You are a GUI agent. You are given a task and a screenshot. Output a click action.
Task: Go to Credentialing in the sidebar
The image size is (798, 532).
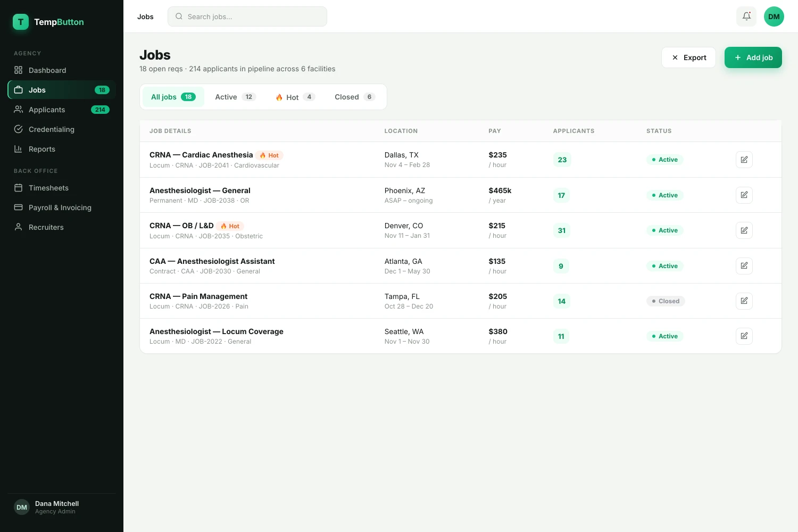[x=62, y=129]
